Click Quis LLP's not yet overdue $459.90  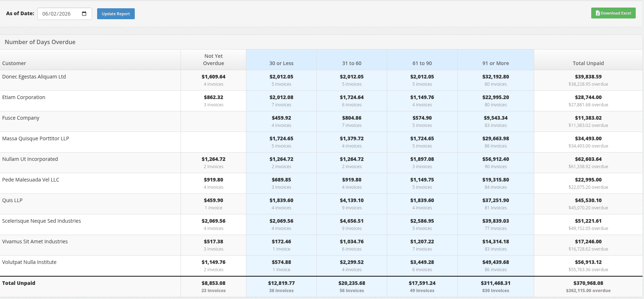pyautogui.click(x=213, y=200)
